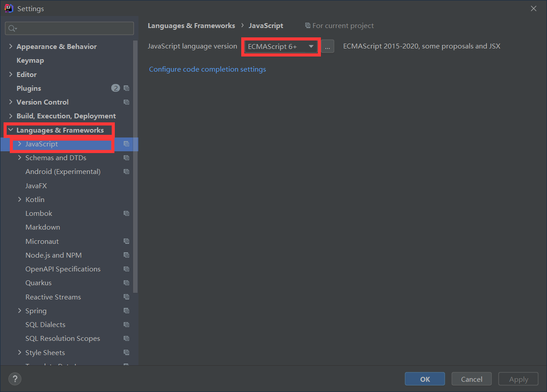
Task: Click project-level icon beside Node.js and NPM
Action: click(x=126, y=255)
